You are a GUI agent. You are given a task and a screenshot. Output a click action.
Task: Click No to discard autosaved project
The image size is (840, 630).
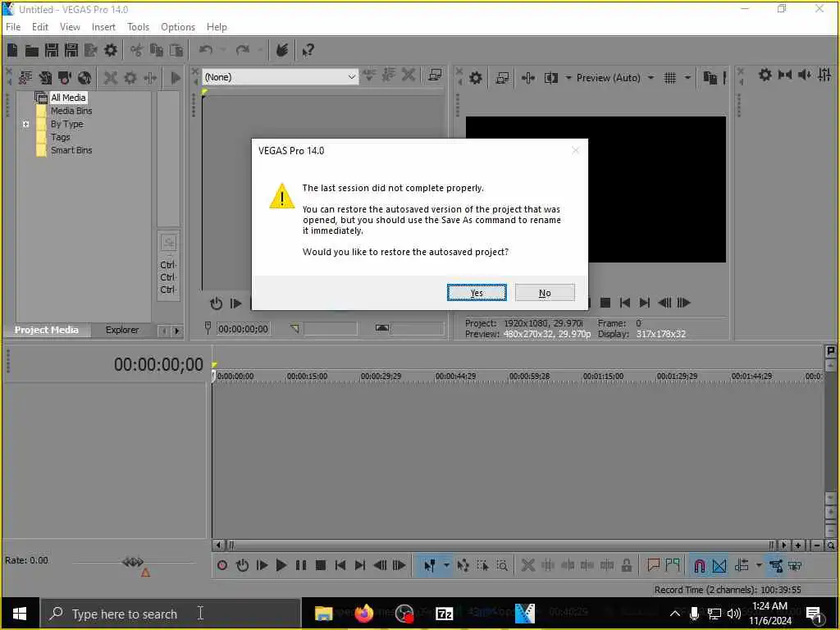[545, 293]
